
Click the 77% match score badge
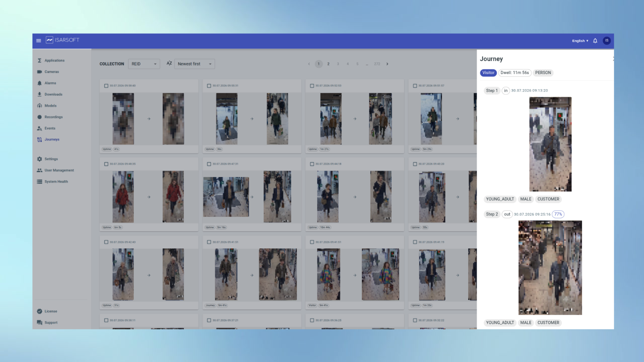tap(558, 214)
